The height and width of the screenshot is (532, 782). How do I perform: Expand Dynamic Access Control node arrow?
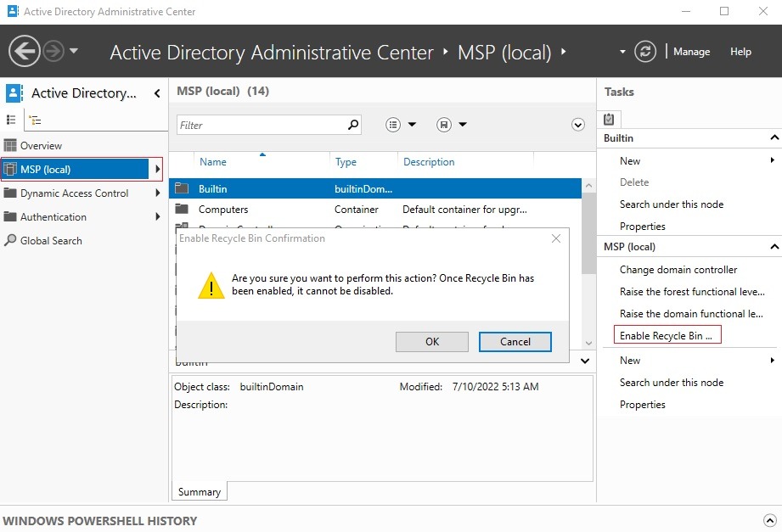158,193
